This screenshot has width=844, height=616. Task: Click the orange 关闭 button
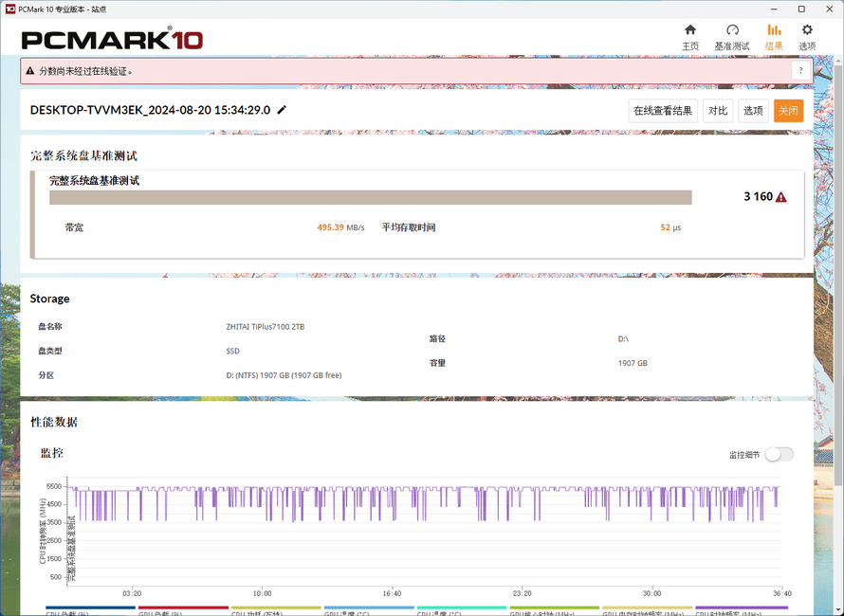point(788,111)
